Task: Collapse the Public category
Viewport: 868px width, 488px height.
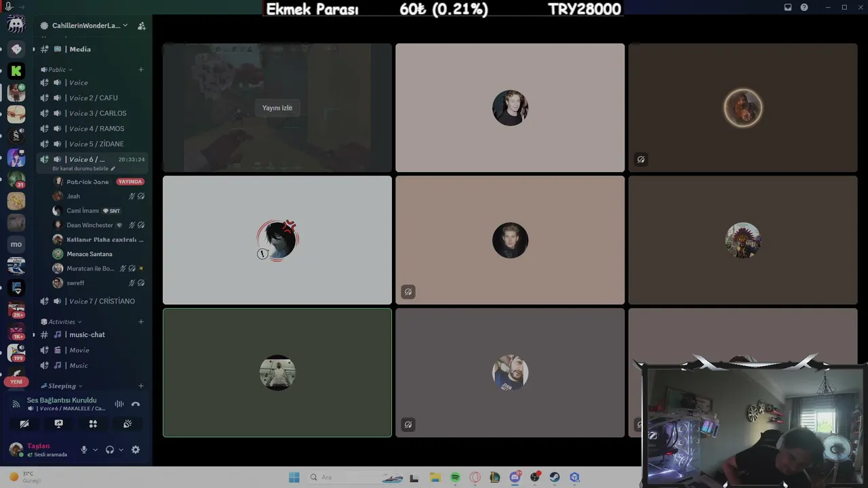Action: pos(56,69)
